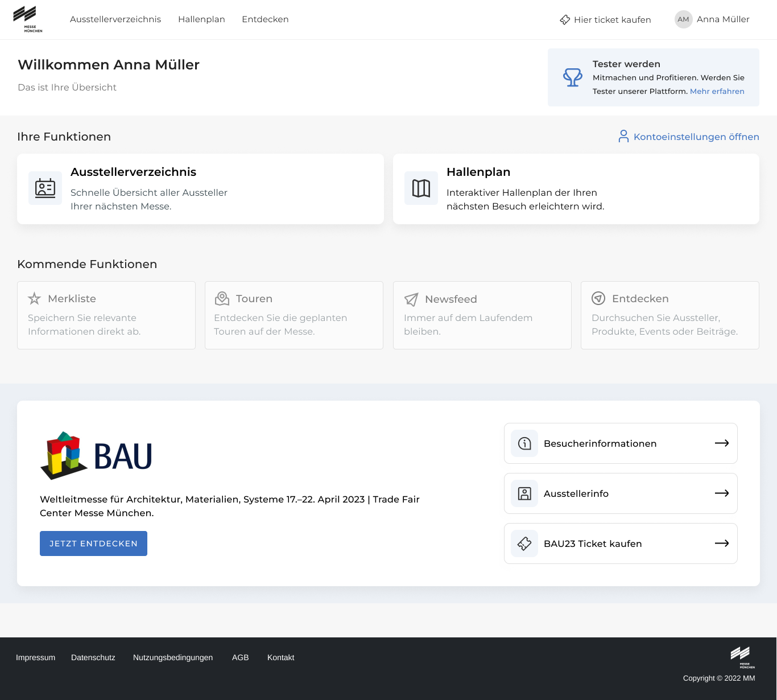Click the Merkliste star icon
The image size is (777, 700).
coord(35,298)
